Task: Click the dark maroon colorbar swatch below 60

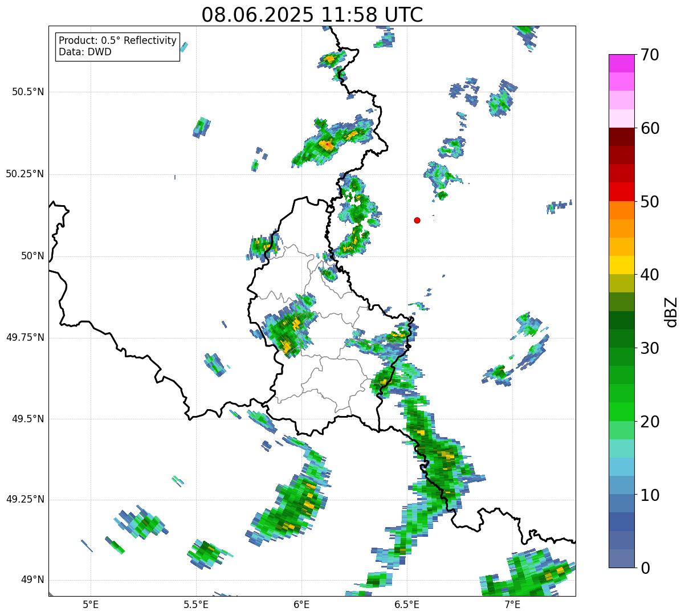Action: pyautogui.click(x=621, y=137)
